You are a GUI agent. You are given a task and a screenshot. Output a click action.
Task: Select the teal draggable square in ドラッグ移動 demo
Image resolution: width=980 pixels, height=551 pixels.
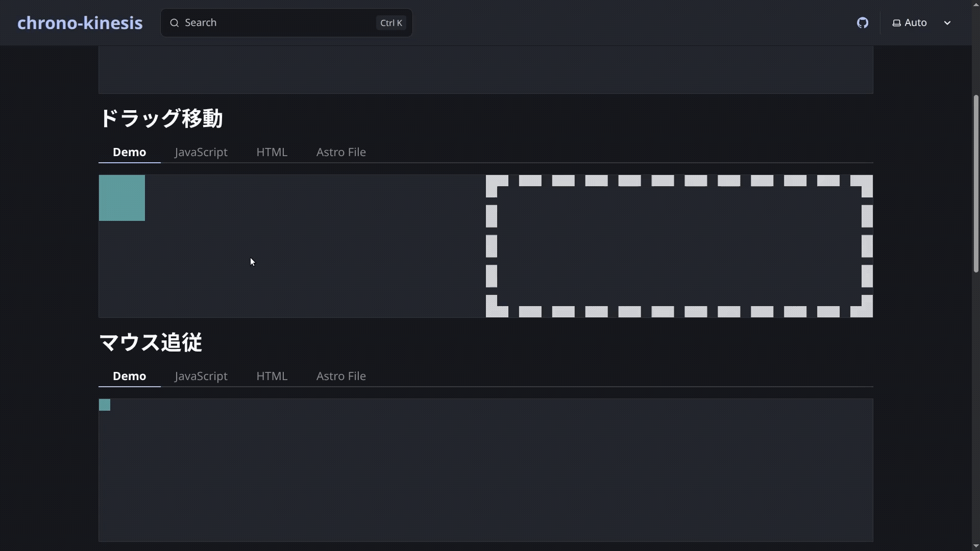point(121,198)
